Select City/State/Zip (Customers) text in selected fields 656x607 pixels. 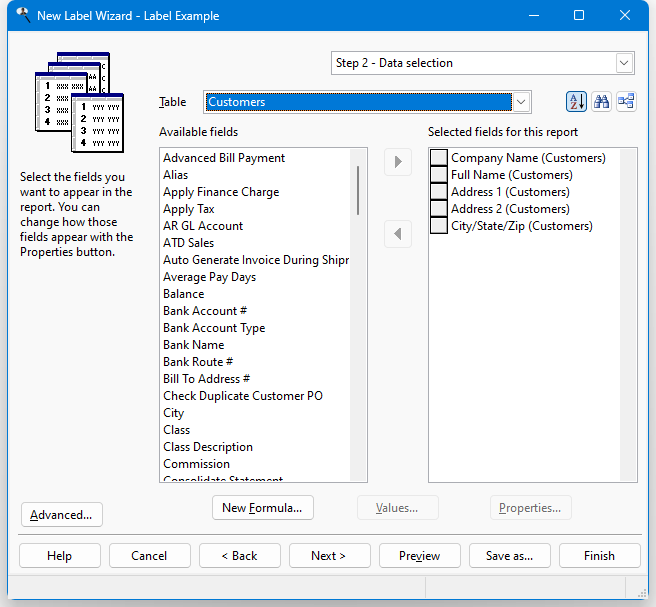coord(522,226)
